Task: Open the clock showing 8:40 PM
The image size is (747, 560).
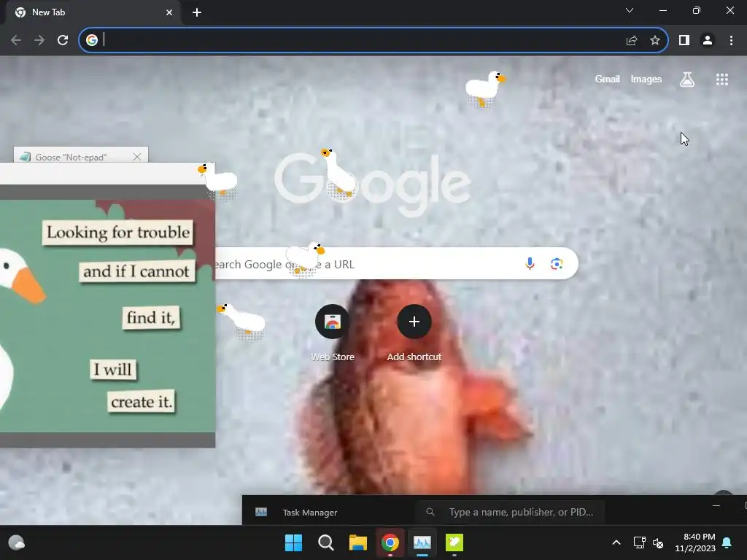Action: click(695, 542)
